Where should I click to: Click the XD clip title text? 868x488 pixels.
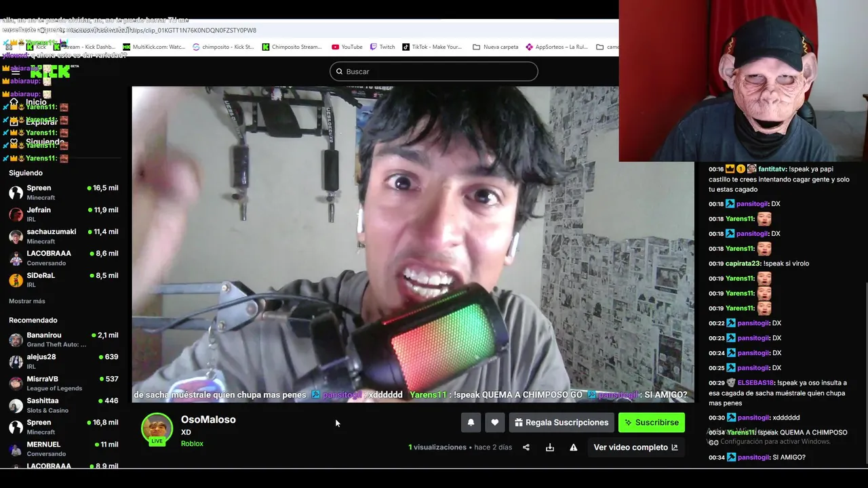pyautogui.click(x=186, y=432)
